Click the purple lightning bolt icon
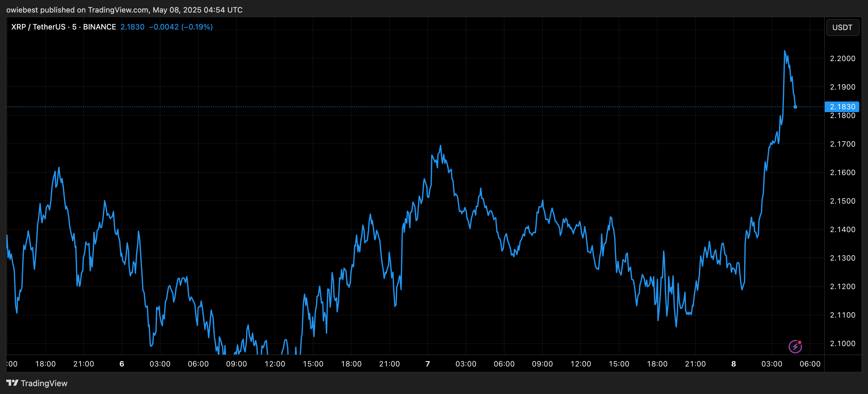The height and width of the screenshot is (394, 868). (x=795, y=346)
